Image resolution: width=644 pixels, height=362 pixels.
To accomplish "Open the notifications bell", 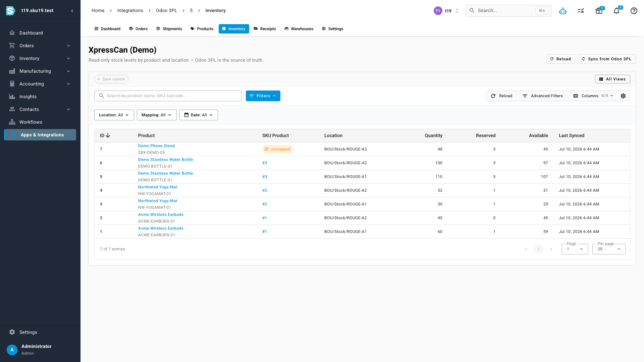I will pyautogui.click(x=616, y=11).
